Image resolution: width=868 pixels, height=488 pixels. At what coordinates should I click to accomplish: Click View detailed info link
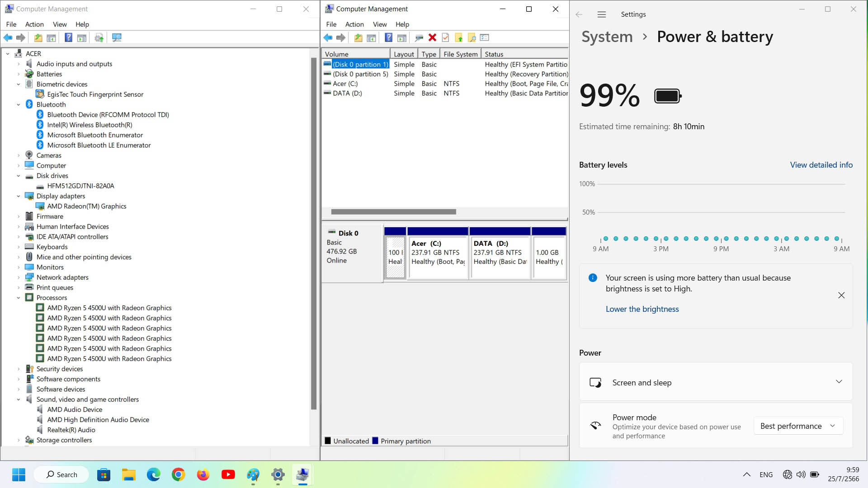[x=821, y=165]
